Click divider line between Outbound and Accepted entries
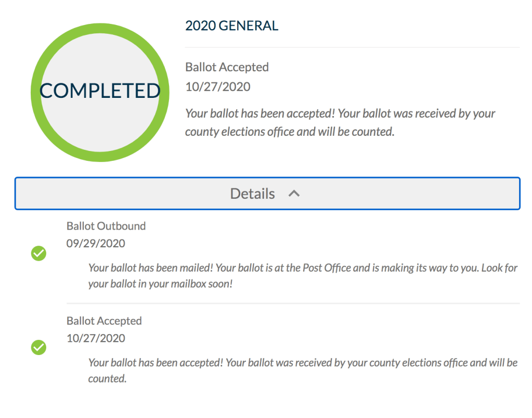Viewport: 532px width, 418px height. (x=293, y=303)
